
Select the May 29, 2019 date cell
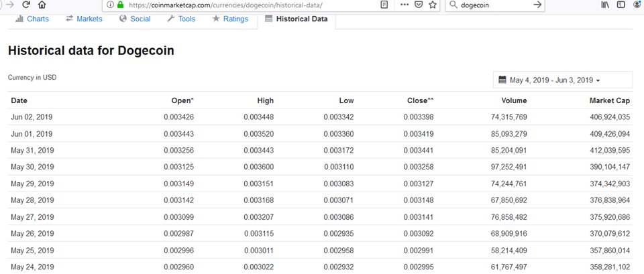pos(32,184)
